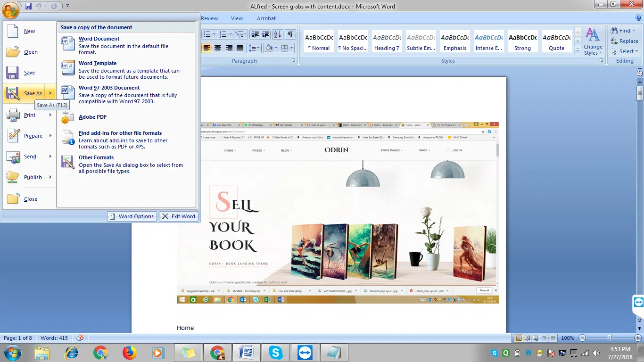Screen dimensions: 644x362
Task: Click the zoom out control on the status bar
Action: pyautogui.click(x=583, y=338)
